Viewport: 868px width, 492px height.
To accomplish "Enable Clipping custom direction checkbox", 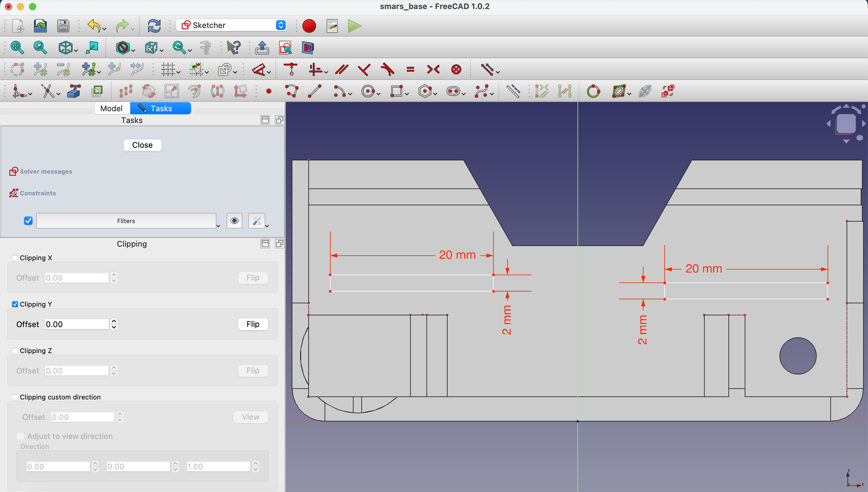I will [15, 397].
